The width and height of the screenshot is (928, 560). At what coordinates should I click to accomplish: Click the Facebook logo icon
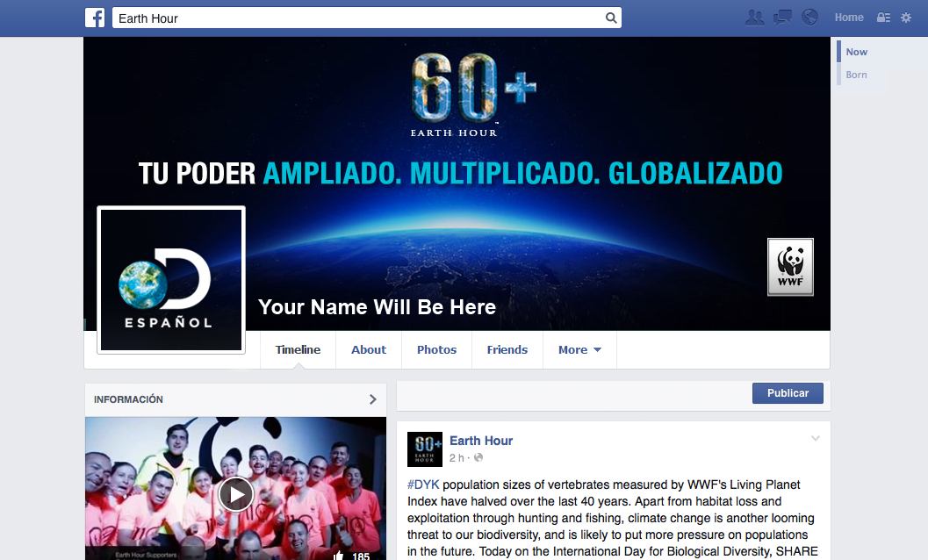pyautogui.click(x=95, y=18)
